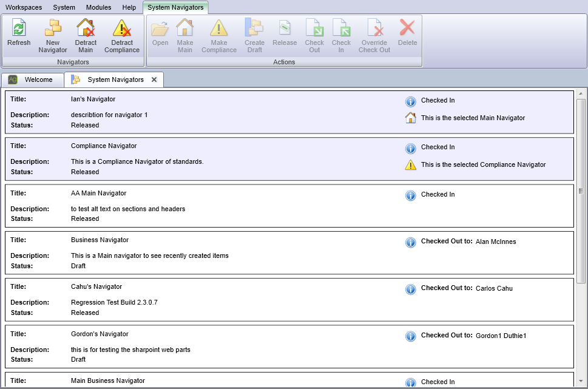Select the New Navigator icon
The height and width of the screenshot is (389, 588).
pyautogui.click(x=52, y=29)
